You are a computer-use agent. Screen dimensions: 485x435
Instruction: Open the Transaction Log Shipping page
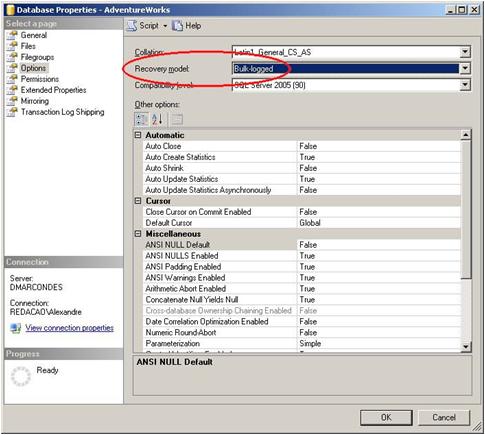click(x=62, y=112)
